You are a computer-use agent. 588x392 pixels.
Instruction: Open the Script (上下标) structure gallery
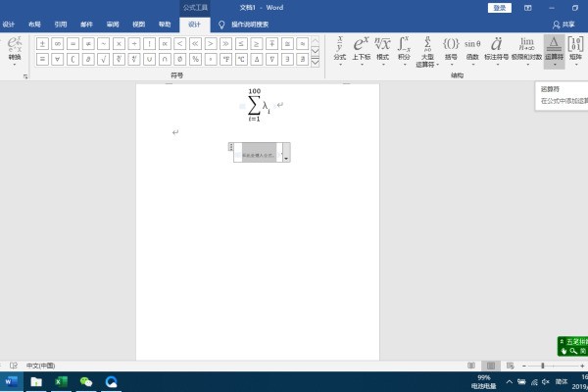pos(361,49)
